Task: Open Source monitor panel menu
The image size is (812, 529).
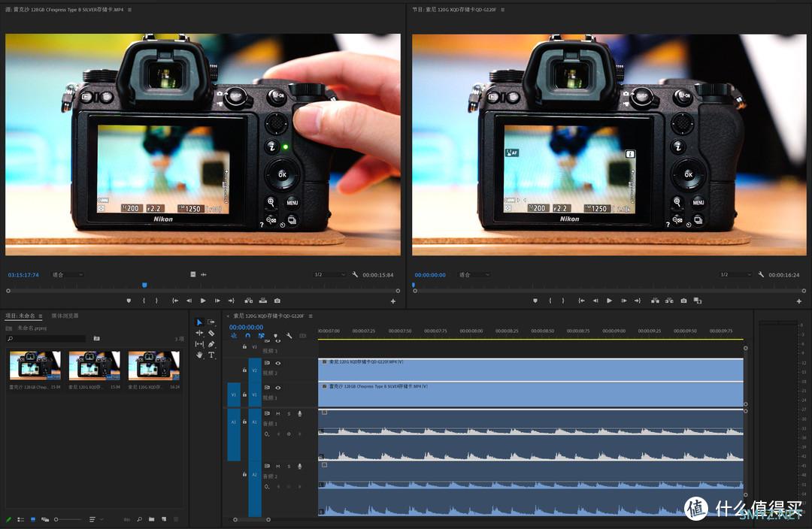Action: click(129, 9)
